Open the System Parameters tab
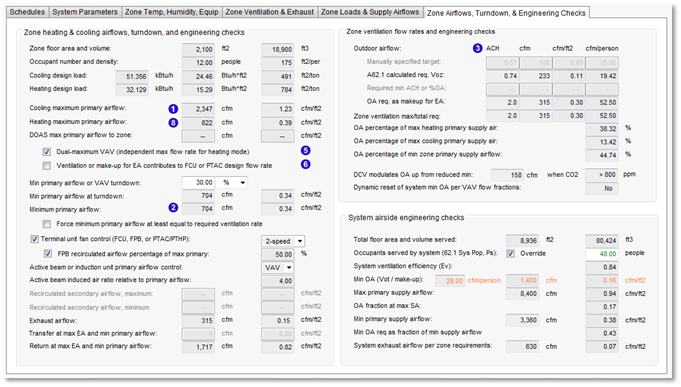The width and height of the screenshot is (681, 387). point(85,12)
